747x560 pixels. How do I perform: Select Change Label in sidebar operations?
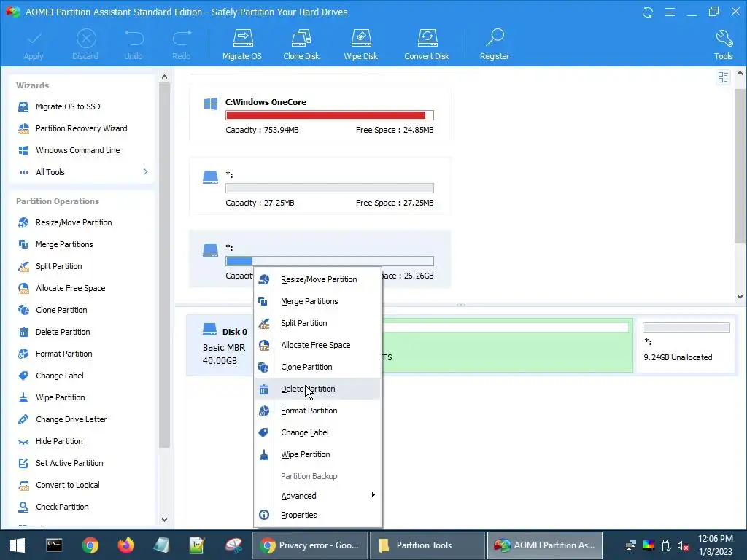pos(60,376)
